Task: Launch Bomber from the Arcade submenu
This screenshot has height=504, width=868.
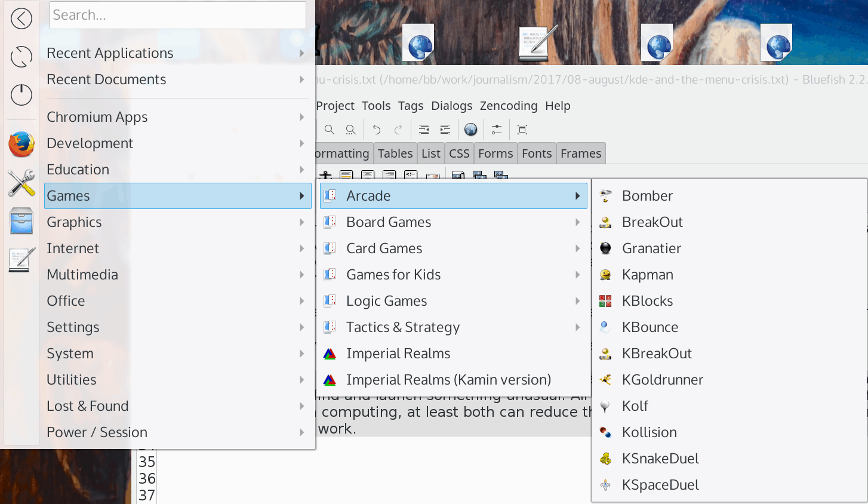Action: point(730,196)
